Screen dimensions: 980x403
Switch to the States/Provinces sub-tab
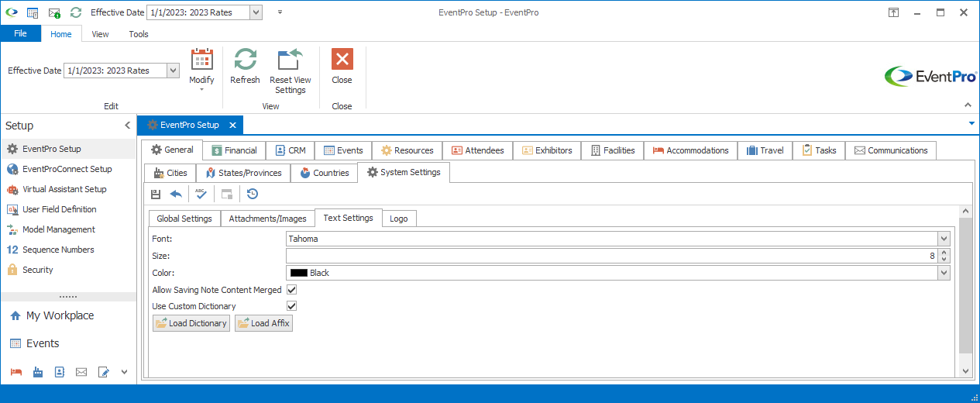[243, 173]
